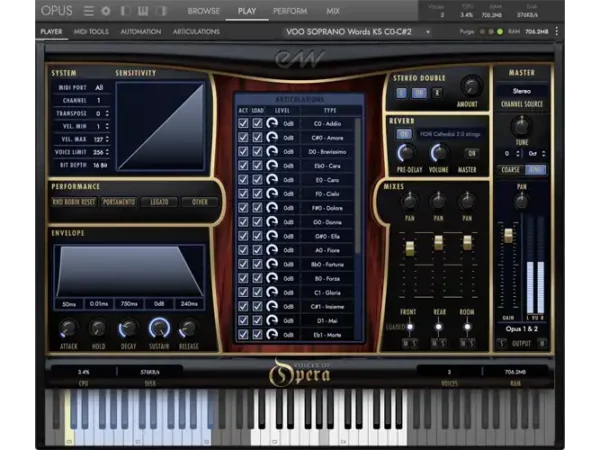Expand the VOO SOPRANO instrument dropdown arrow
This screenshot has height=450, width=600.
tap(428, 32)
